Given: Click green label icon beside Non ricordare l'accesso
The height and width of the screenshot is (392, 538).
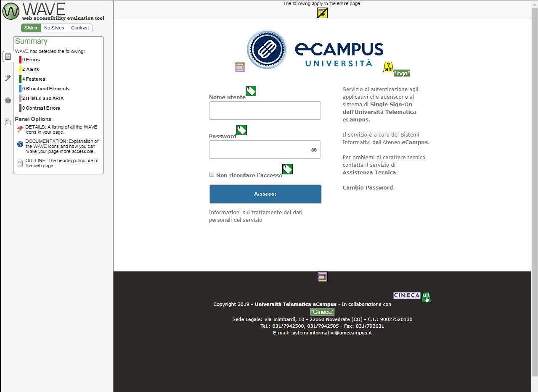Looking at the screenshot, I should 287,169.
